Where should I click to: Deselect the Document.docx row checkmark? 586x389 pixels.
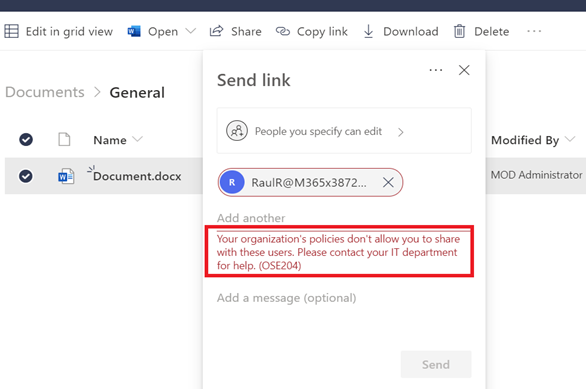(26, 176)
